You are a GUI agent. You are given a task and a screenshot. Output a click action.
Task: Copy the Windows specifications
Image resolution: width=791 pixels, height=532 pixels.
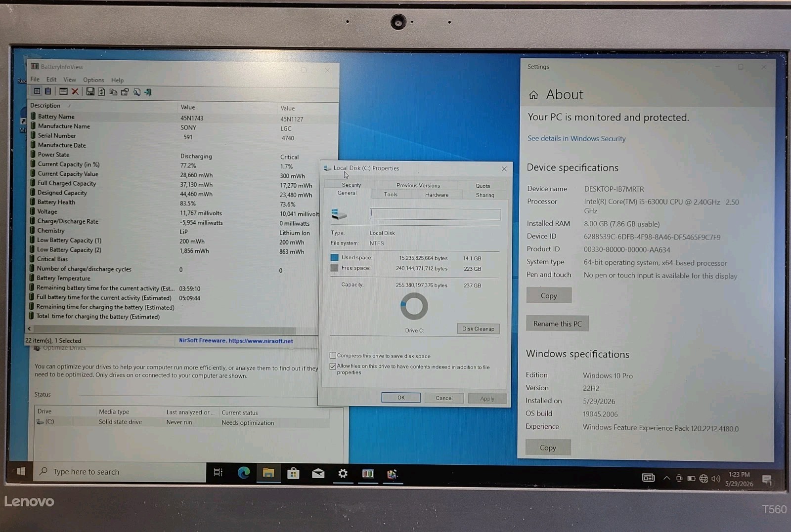[548, 448]
